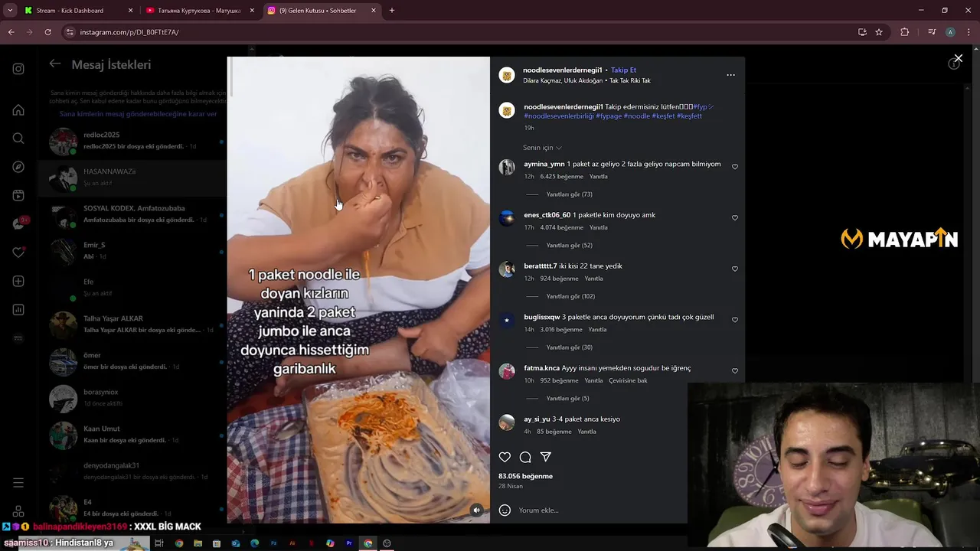Screen dimensions: 980x551
Task: Open the more options ellipsis on the post
Action: point(730,75)
